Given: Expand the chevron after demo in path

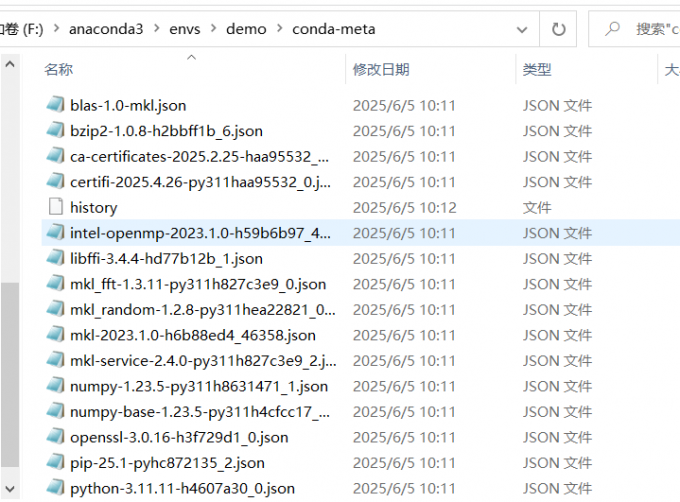Looking at the screenshot, I should (280, 29).
